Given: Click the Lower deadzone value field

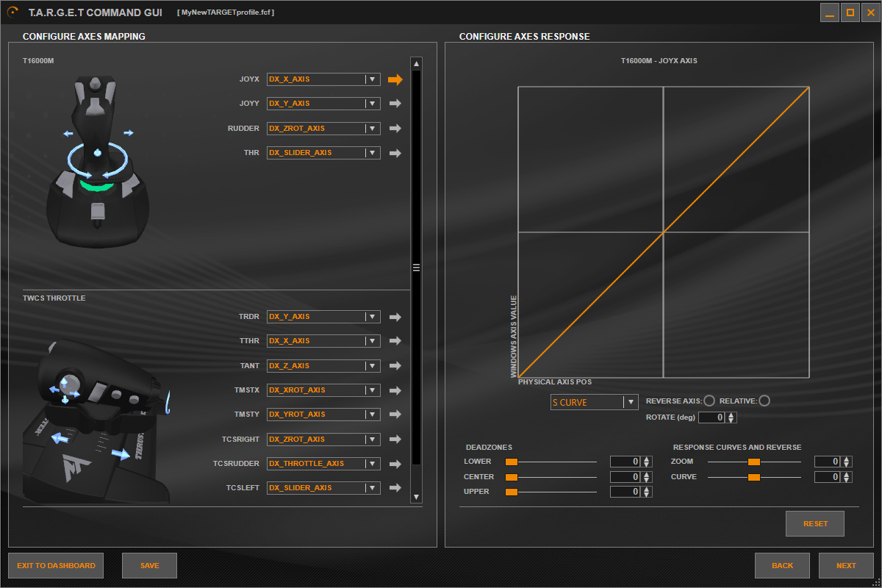Looking at the screenshot, I should [625, 462].
